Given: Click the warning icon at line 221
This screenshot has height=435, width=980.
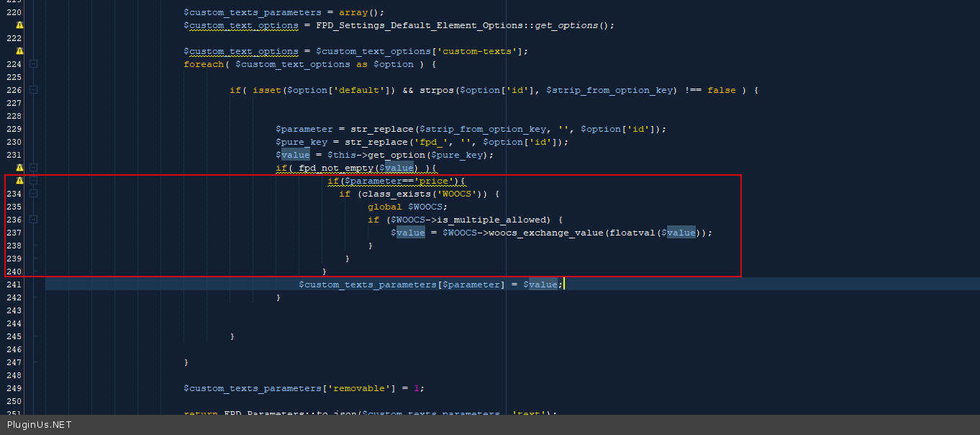Looking at the screenshot, I should (19, 25).
